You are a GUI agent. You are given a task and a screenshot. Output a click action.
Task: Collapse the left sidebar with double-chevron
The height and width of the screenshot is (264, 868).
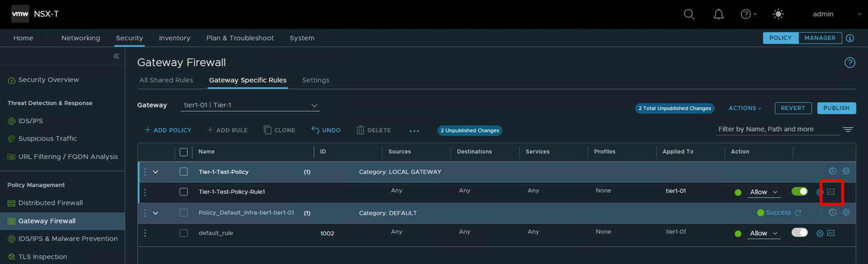point(116,56)
